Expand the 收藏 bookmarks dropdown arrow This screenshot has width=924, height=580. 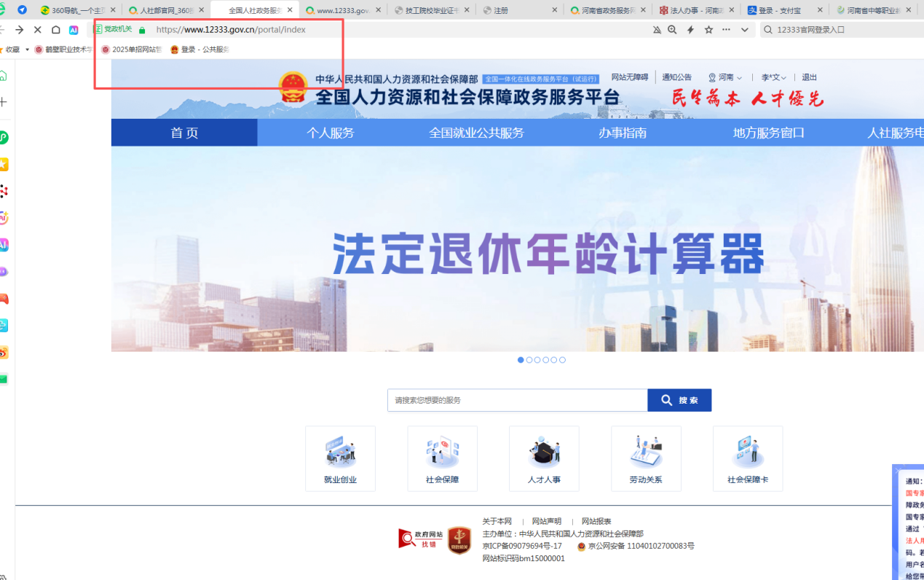tap(28, 50)
